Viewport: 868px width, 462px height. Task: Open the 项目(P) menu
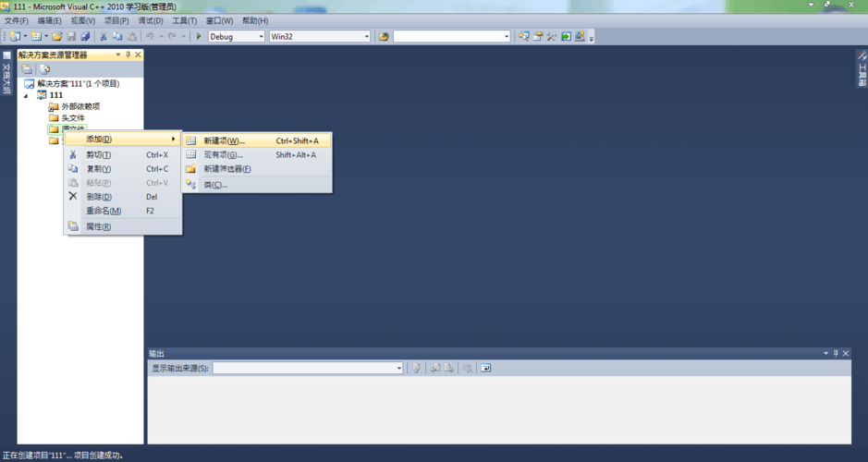116,20
